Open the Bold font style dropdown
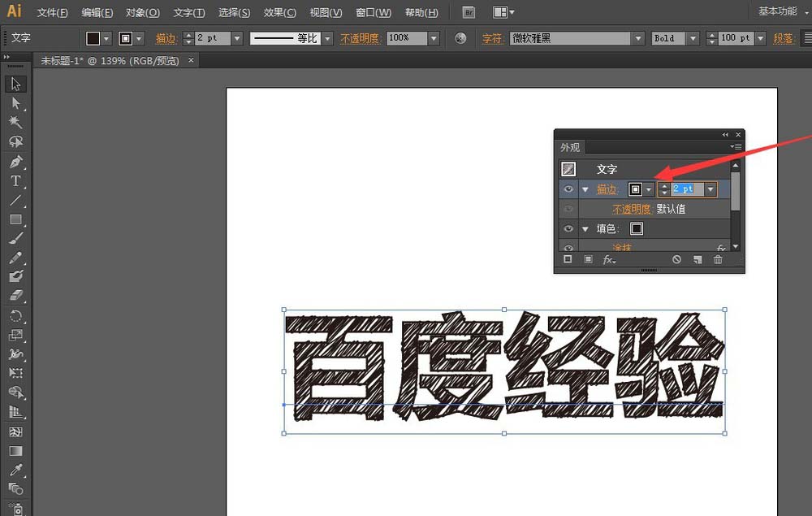 coord(693,38)
